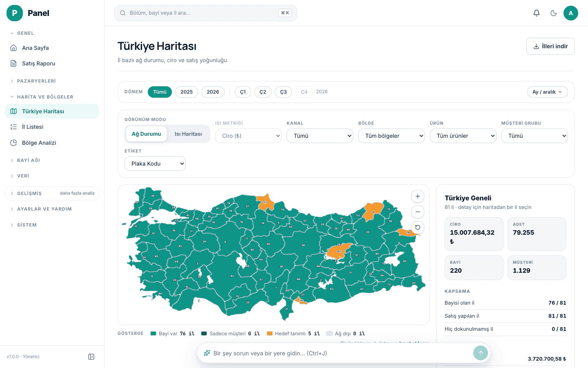The height and width of the screenshot is (368, 588).
Task: Open İl Listesi page
Action: click(x=52, y=127)
